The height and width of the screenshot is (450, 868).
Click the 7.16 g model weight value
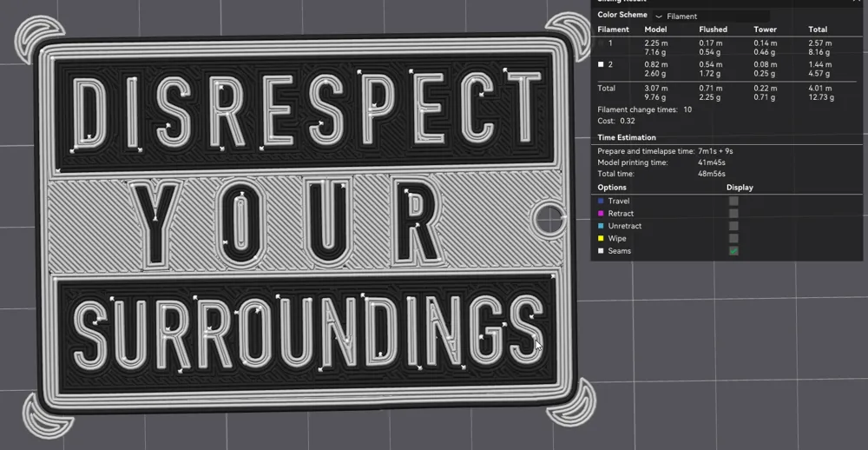pyautogui.click(x=655, y=53)
